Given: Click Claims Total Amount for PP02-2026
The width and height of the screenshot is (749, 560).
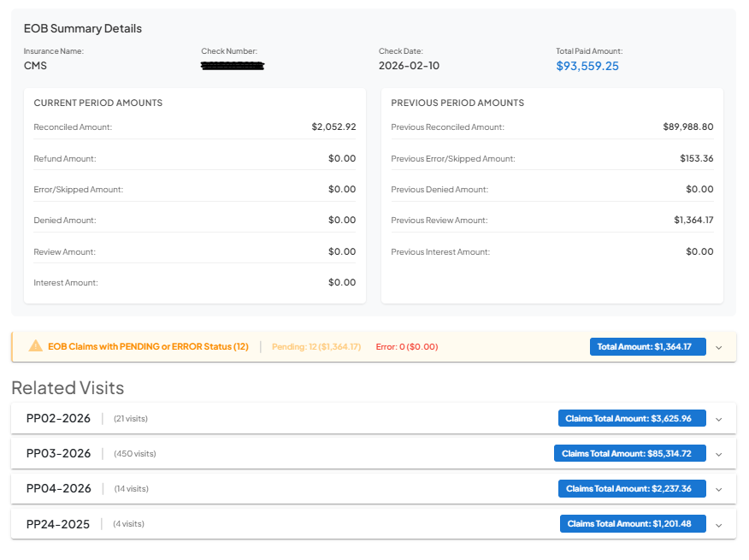Looking at the screenshot, I should click(x=632, y=418).
